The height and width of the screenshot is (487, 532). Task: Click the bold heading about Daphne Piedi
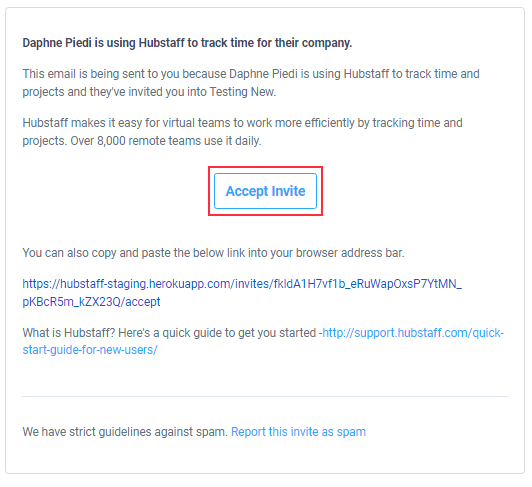pos(187,43)
